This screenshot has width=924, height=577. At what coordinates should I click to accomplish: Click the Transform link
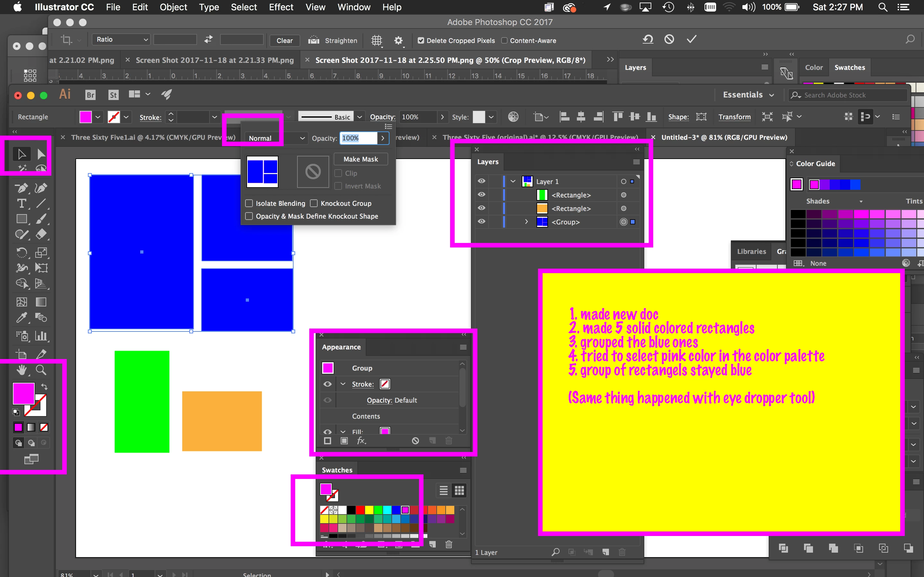pyautogui.click(x=734, y=117)
